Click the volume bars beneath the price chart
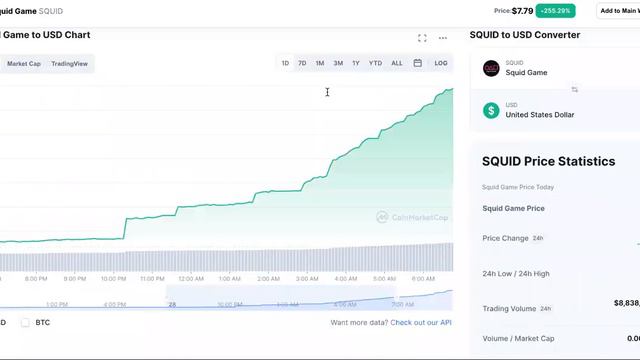 click(227, 260)
